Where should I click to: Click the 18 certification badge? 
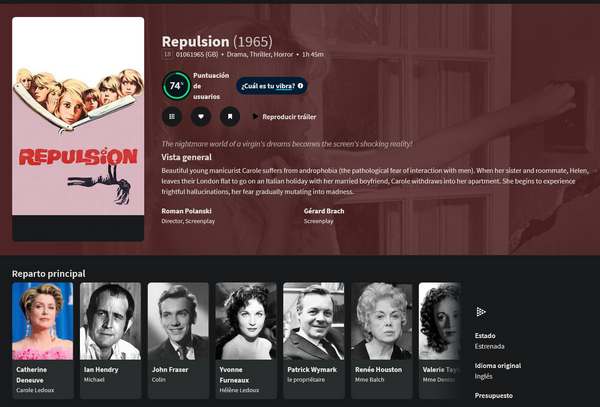point(167,54)
